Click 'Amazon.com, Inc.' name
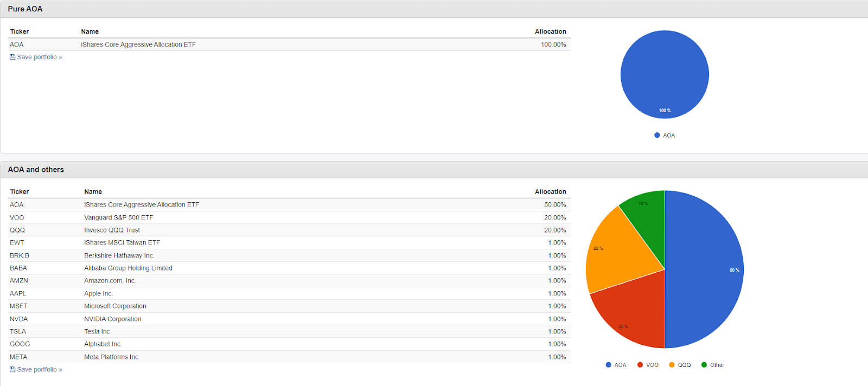 coord(110,280)
